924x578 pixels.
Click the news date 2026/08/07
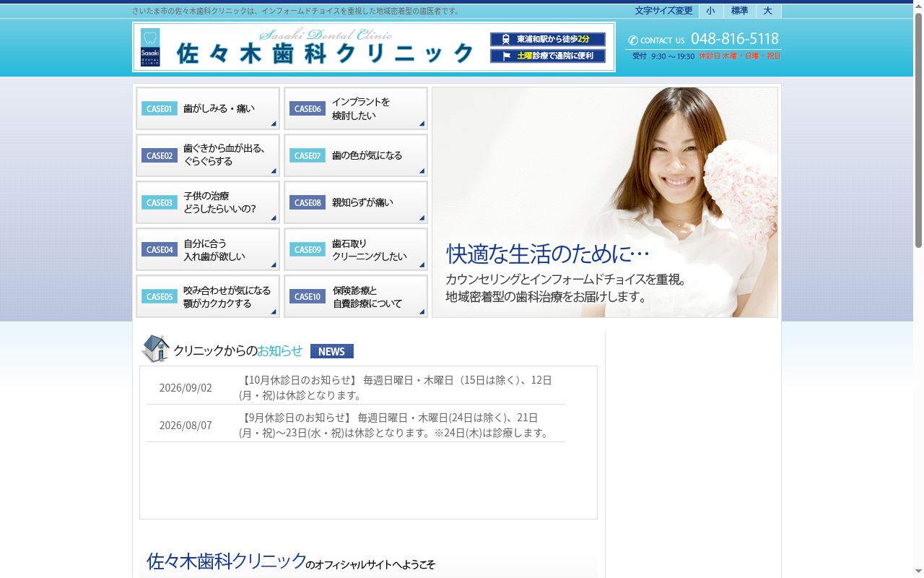(186, 426)
